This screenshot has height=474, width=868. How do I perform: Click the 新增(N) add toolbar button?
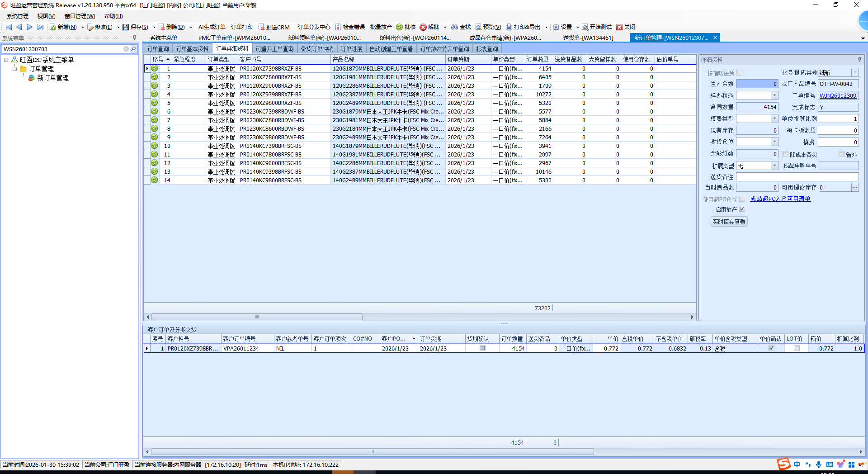coord(63,27)
